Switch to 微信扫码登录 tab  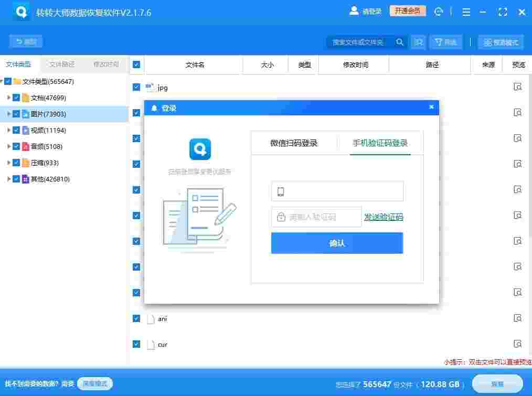[295, 142]
